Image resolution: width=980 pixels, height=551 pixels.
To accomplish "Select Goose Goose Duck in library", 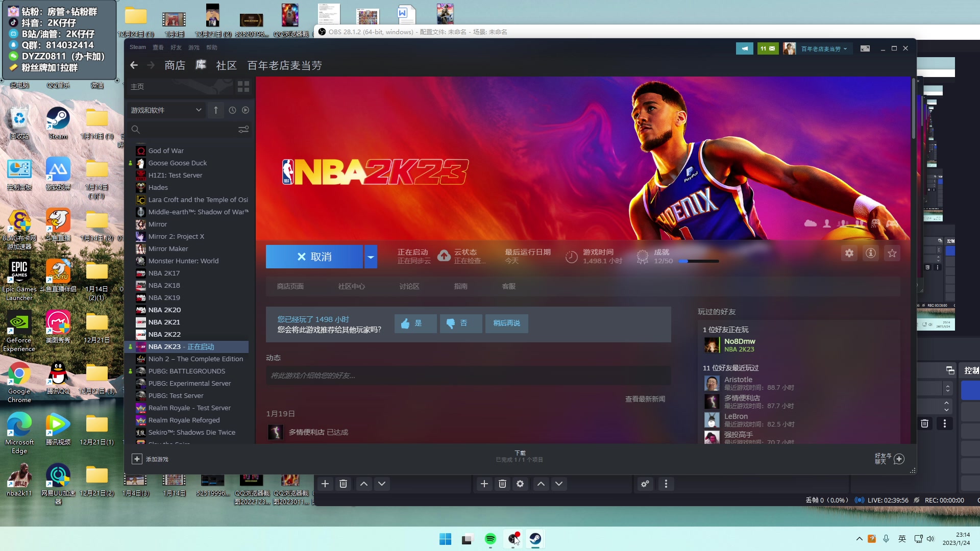I will click(x=191, y=163).
